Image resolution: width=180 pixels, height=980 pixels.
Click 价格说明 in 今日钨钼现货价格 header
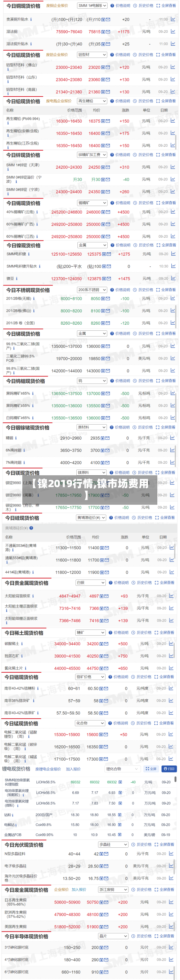123,380
